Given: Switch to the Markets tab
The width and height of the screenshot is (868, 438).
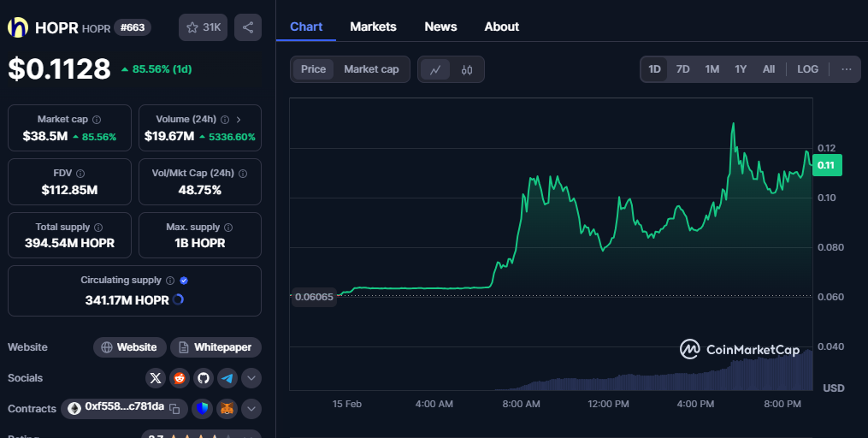Looking at the screenshot, I should tap(373, 27).
